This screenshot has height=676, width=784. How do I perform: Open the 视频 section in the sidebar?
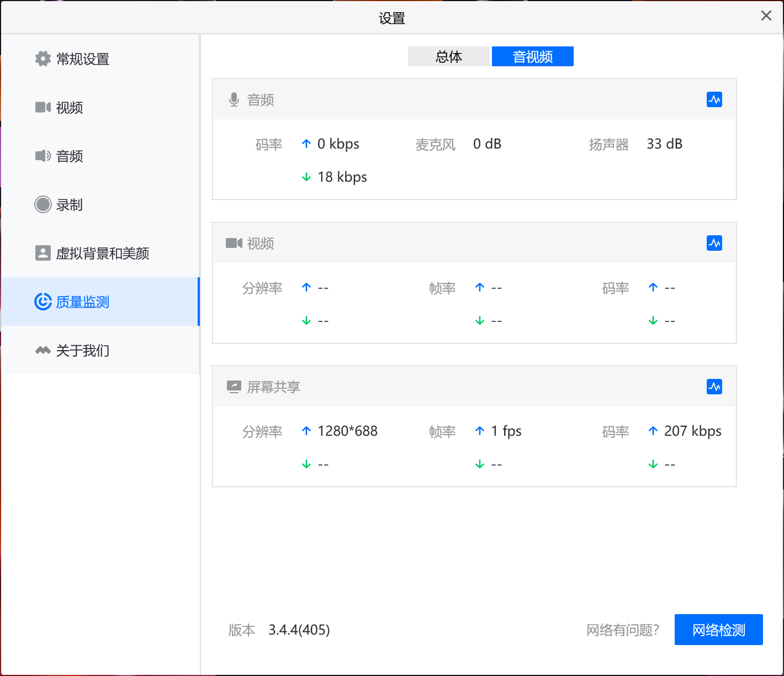(99, 107)
